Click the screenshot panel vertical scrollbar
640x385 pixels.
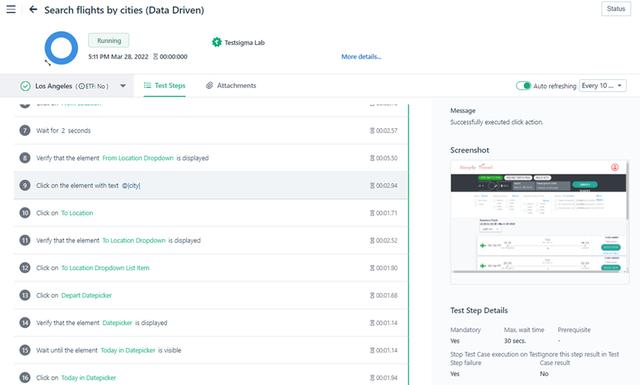(x=628, y=190)
